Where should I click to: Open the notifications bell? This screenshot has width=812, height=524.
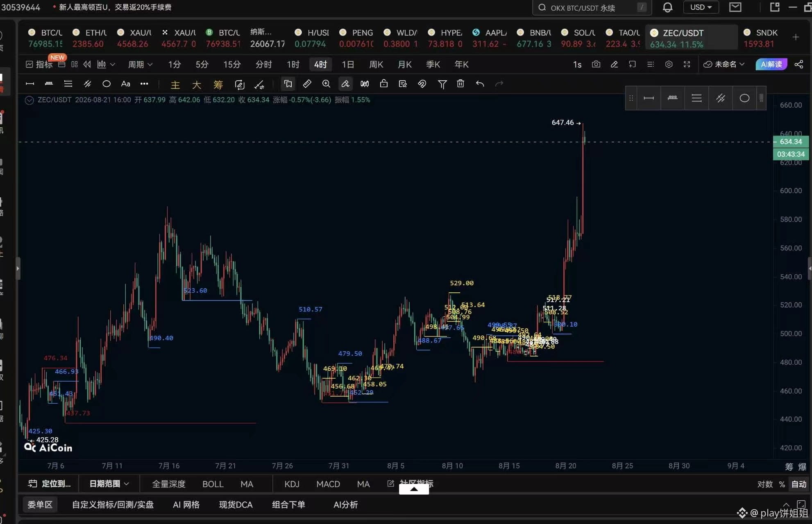pos(667,7)
